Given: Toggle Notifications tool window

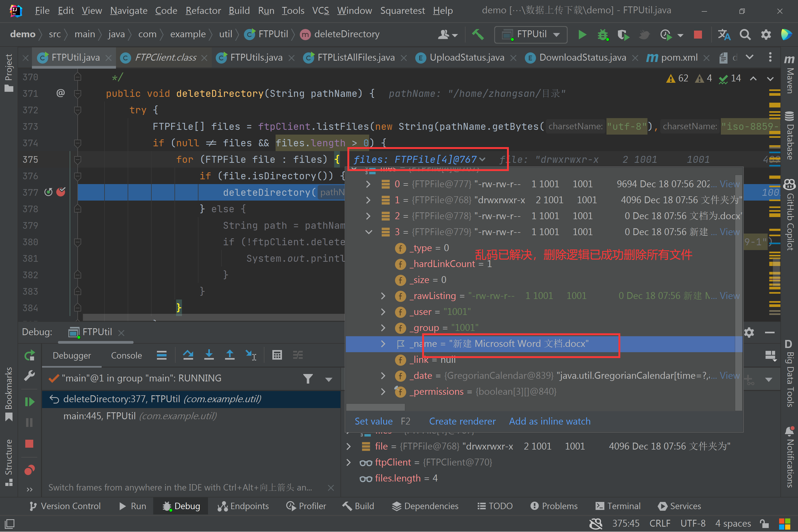Looking at the screenshot, I should point(789,456).
